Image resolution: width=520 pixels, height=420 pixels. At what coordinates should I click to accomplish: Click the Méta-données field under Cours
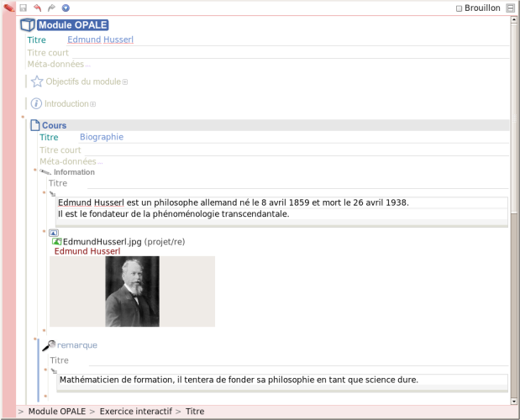[x=71, y=161]
